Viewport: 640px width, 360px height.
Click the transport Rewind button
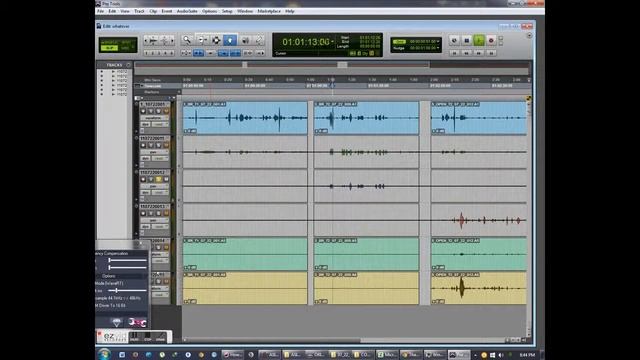coord(467,53)
